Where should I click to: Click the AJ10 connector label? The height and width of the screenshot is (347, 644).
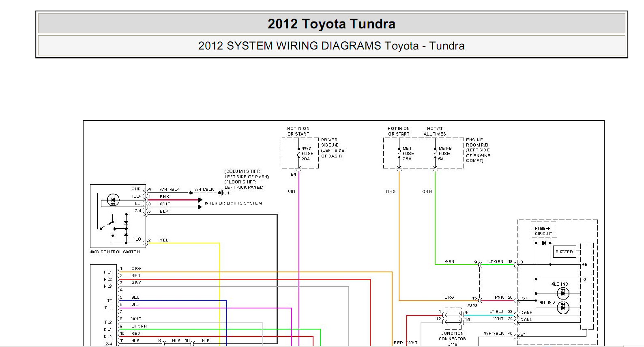click(x=472, y=306)
